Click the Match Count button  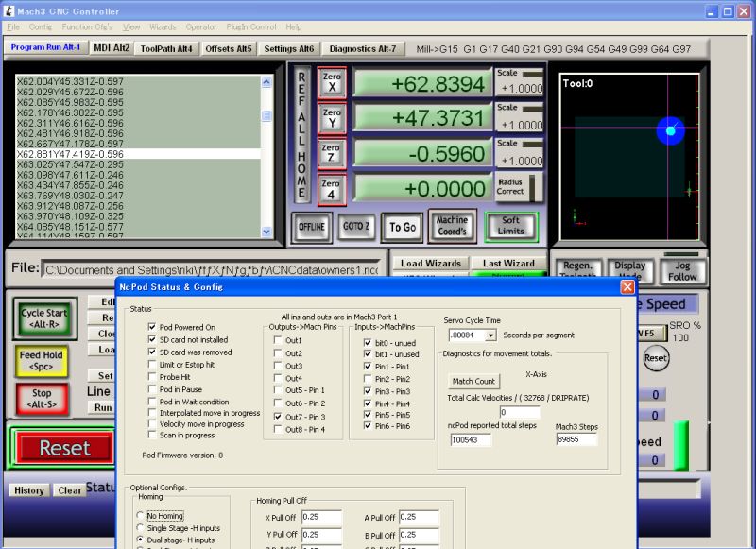tap(473, 381)
